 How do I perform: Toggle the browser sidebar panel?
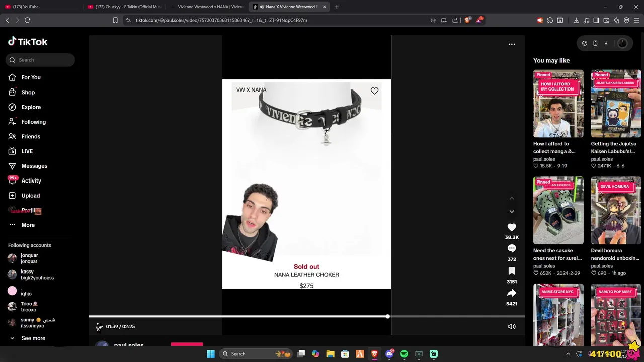coord(596,20)
